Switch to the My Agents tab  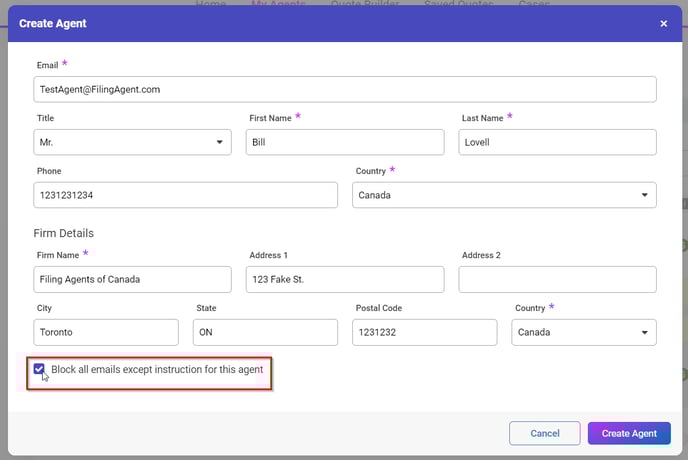(278, 5)
